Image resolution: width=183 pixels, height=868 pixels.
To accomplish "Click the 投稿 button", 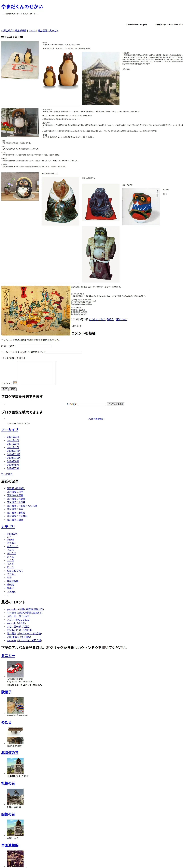I will click(13, 389).
